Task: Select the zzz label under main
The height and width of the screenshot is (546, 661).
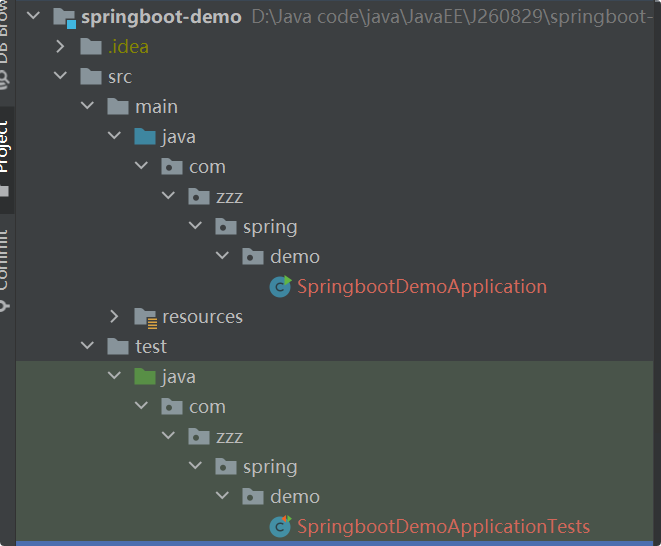Action: tap(229, 197)
